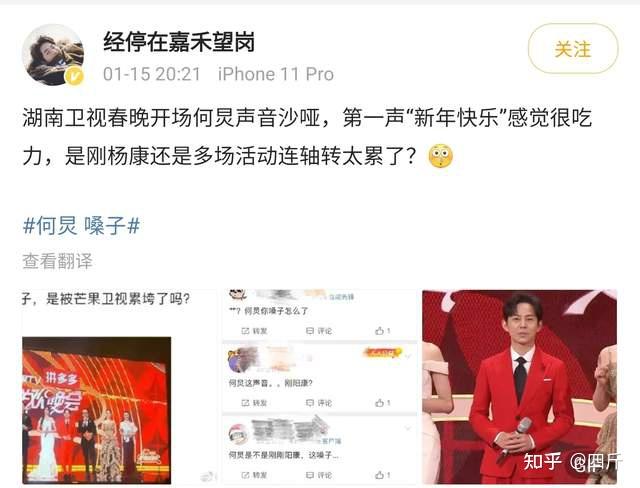
Task: Follow the user with 关注 button
Action: point(573,49)
